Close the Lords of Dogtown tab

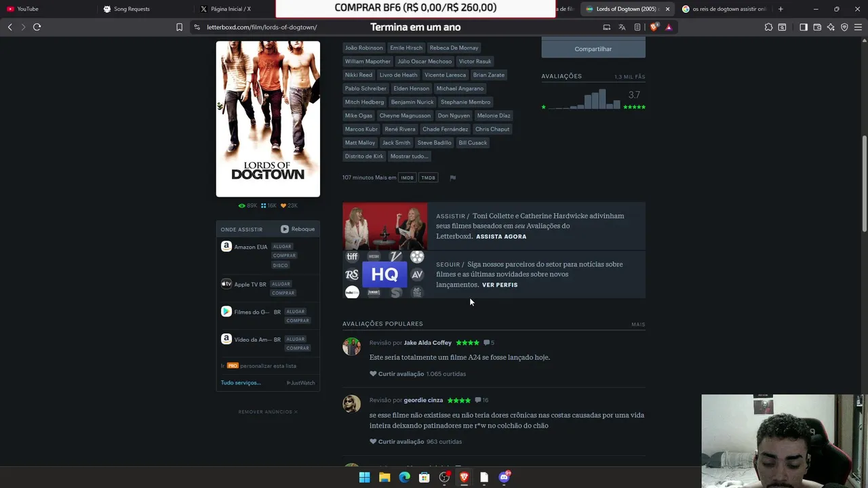(667, 9)
